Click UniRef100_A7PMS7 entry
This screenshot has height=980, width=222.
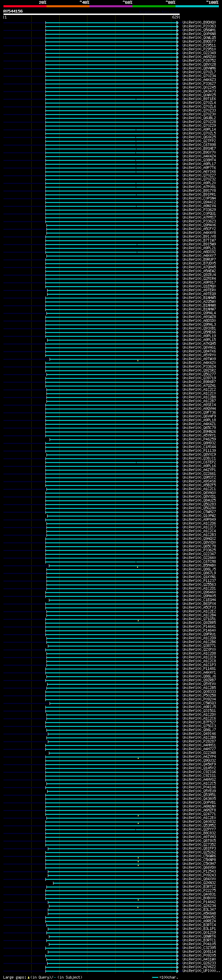[199, 217]
